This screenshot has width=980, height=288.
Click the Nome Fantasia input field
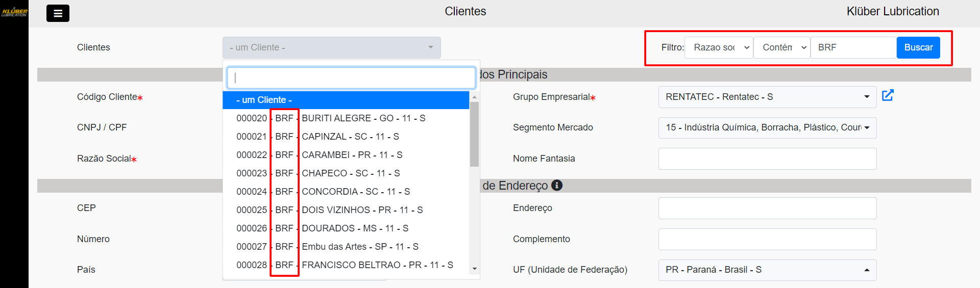click(x=767, y=159)
